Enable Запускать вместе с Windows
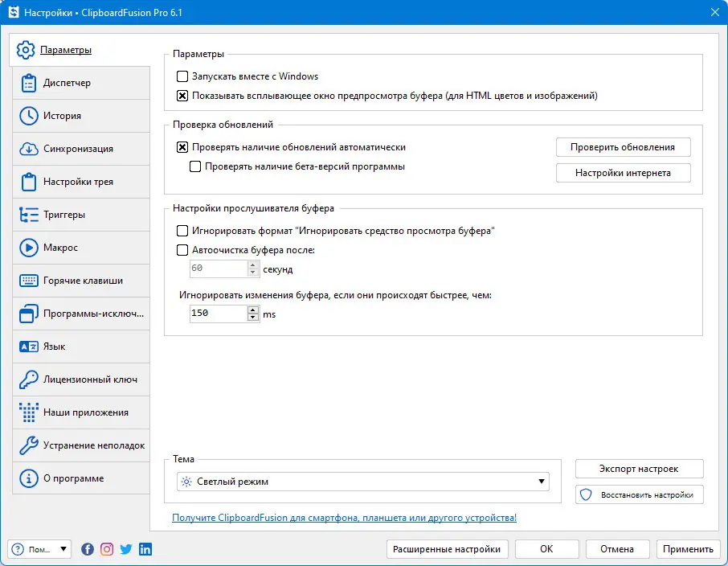This screenshot has height=566, width=728. 182,76
